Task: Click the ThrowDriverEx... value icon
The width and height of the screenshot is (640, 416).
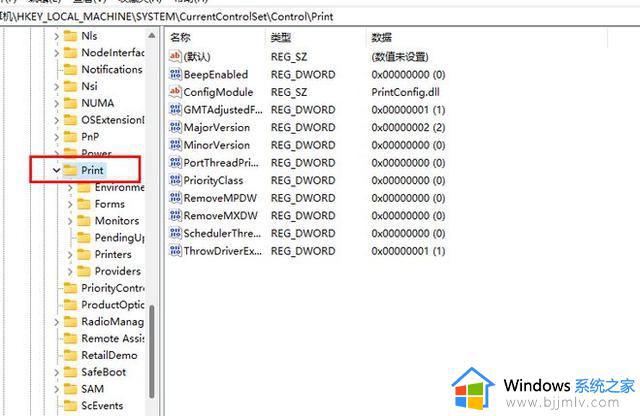Action: point(175,251)
